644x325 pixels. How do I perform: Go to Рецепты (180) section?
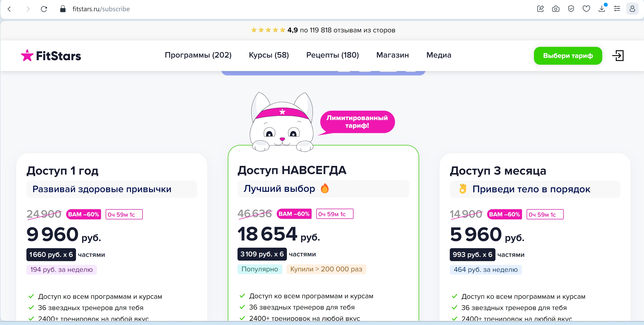point(333,55)
